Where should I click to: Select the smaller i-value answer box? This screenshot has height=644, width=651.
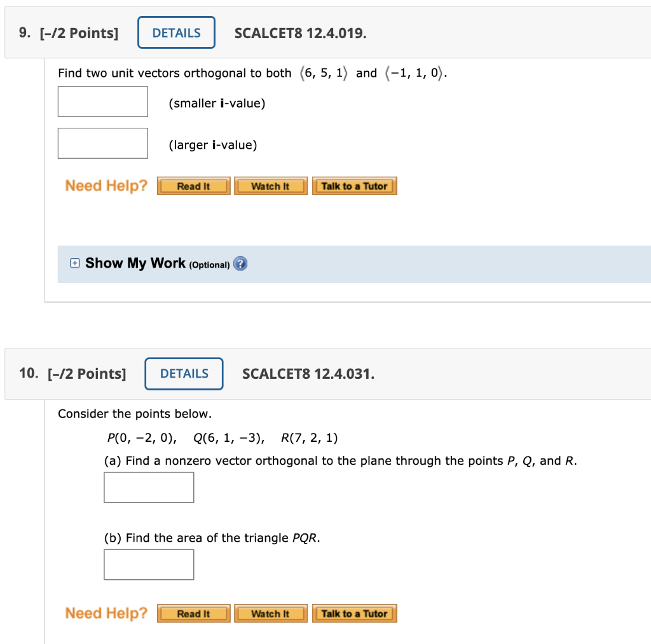tap(102, 101)
